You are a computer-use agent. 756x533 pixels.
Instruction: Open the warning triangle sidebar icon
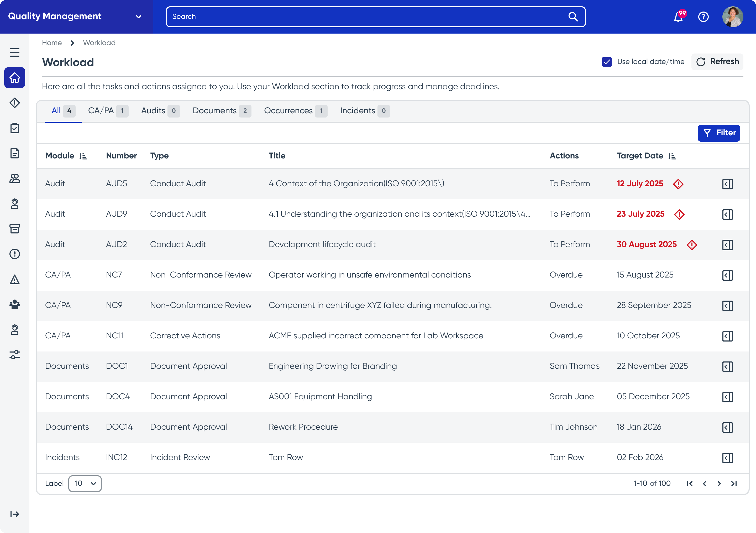point(14,279)
